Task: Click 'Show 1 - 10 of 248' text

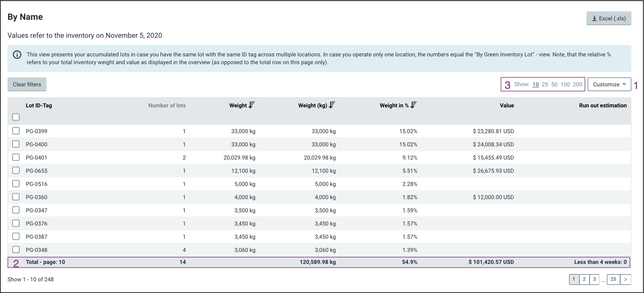Action: (x=31, y=280)
